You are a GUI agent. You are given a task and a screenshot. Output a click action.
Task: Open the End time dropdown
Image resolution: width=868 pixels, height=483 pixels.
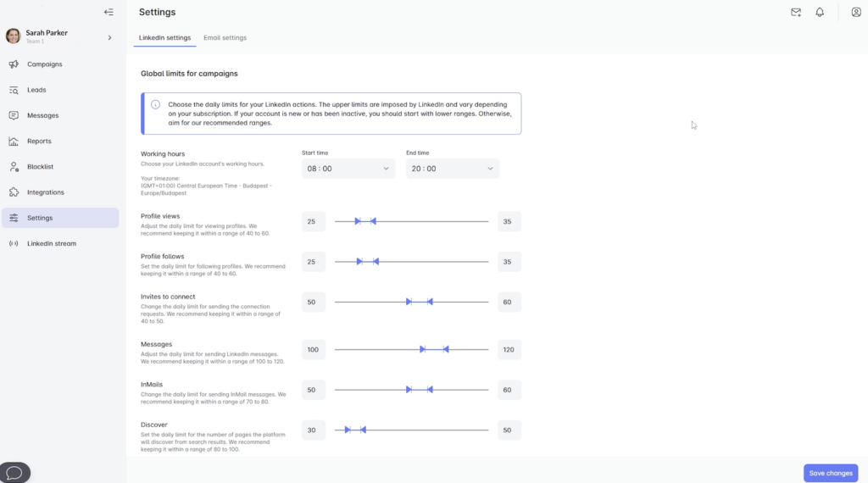click(452, 169)
